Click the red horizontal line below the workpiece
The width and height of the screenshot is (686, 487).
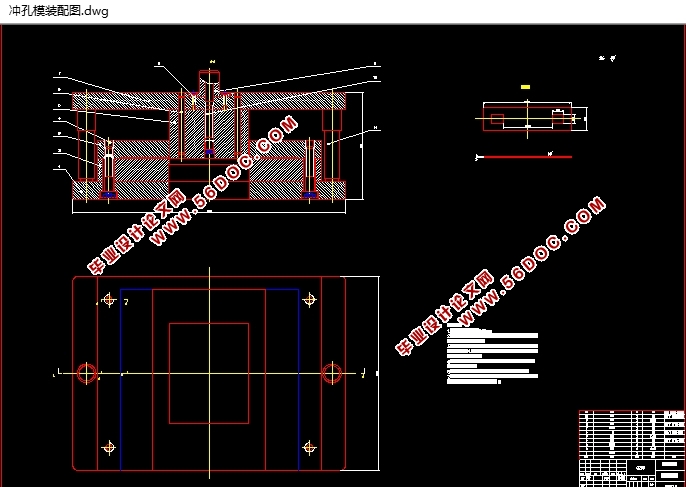pos(525,156)
